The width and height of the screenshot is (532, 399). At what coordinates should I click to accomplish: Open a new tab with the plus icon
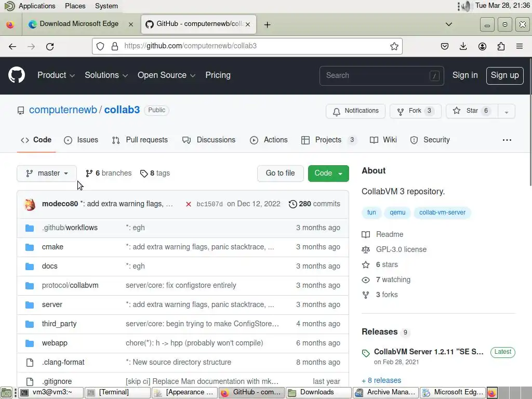(x=268, y=25)
